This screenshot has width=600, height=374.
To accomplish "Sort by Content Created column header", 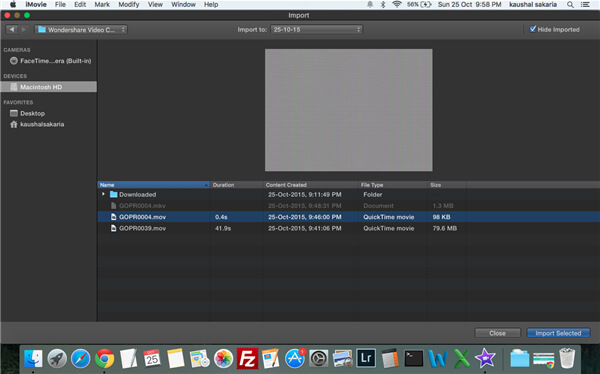I will tap(311, 185).
